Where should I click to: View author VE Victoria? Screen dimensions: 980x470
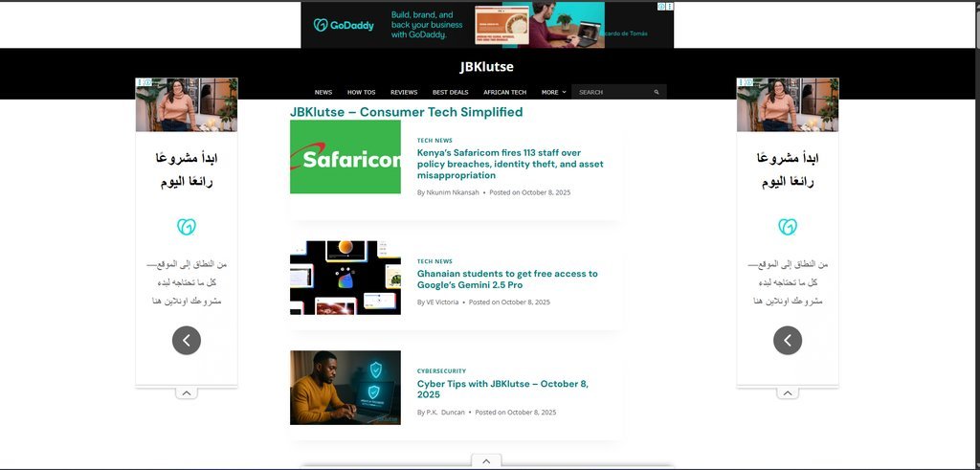pos(442,302)
